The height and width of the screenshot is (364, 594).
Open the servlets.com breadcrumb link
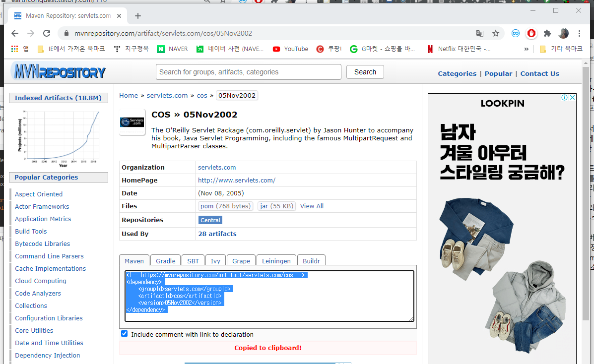point(167,95)
